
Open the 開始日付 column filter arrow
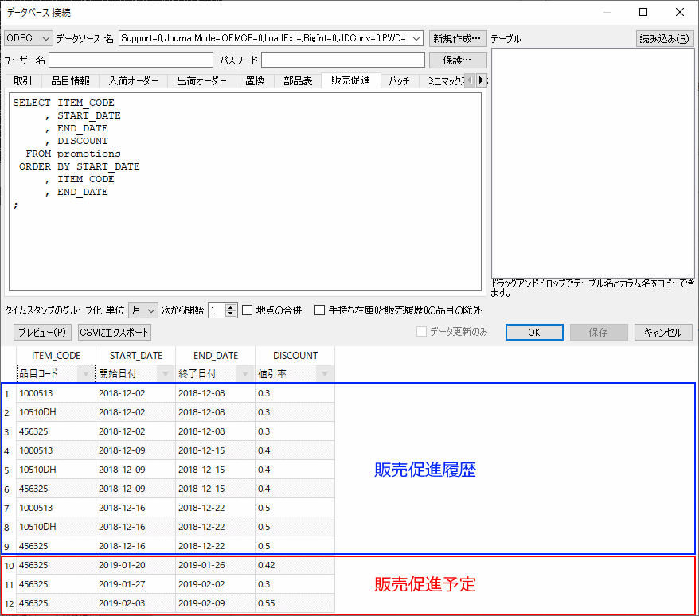[166, 374]
